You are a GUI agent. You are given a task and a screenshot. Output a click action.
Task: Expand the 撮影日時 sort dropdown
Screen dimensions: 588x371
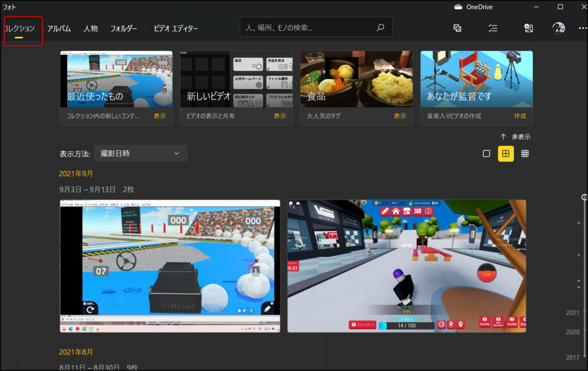click(141, 153)
